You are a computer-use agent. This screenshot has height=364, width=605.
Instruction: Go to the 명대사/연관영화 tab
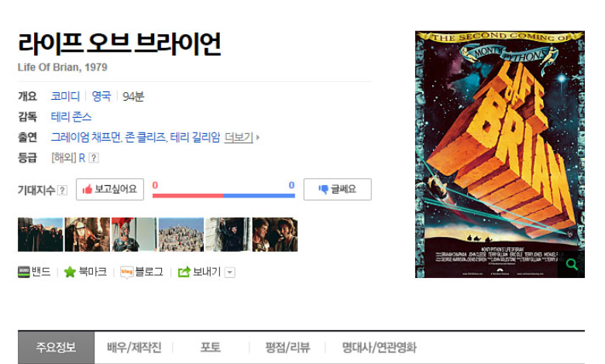pyautogui.click(x=380, y=348)
